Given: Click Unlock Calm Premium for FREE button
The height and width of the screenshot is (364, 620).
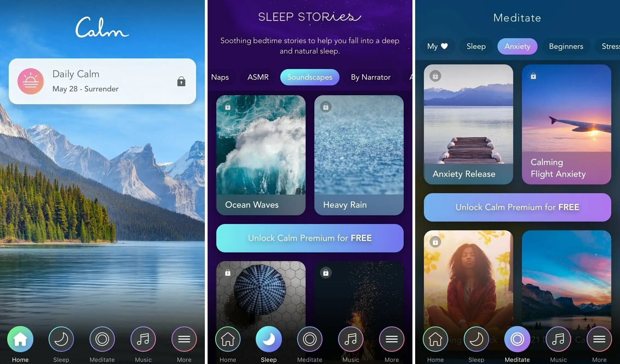Looking at the screenshot, I should 309,238.
